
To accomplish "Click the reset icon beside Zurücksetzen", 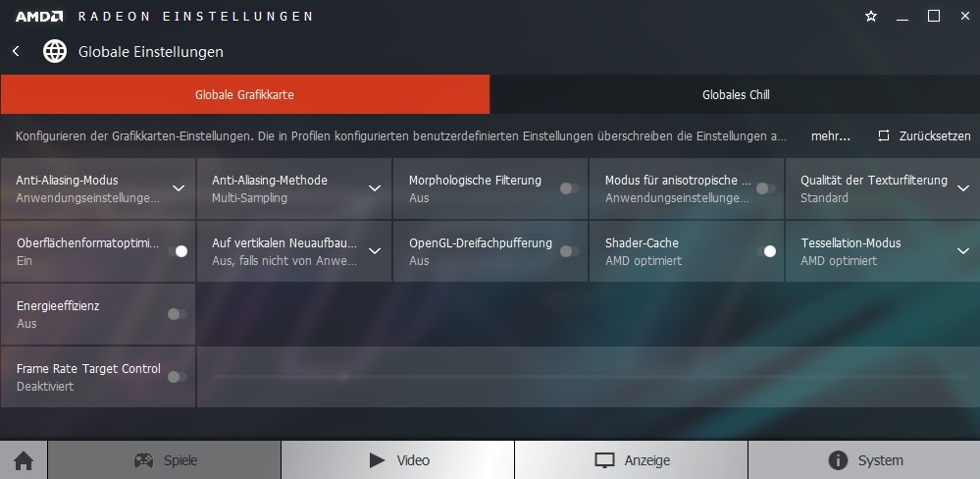I will click(883, 135).
